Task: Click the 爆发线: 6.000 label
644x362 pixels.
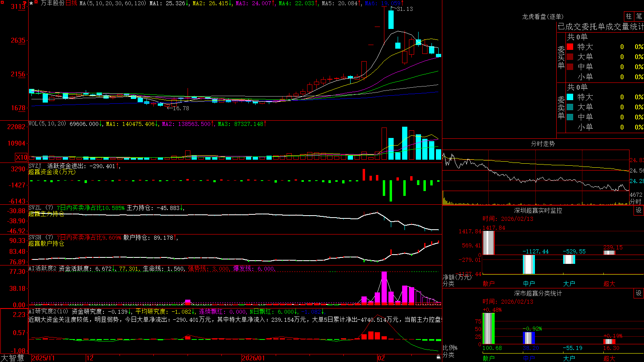Action: click(254, 269)
